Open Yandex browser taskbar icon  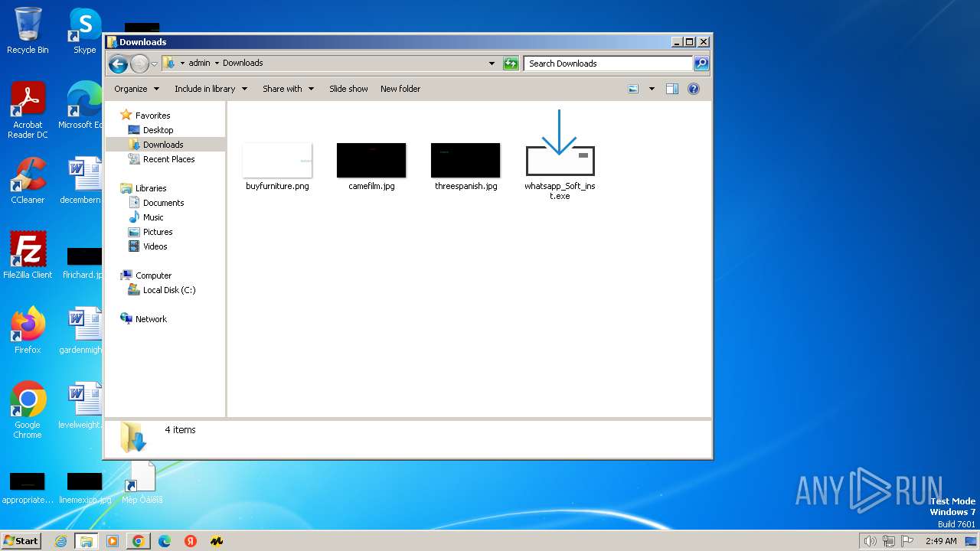coord(191,541)
